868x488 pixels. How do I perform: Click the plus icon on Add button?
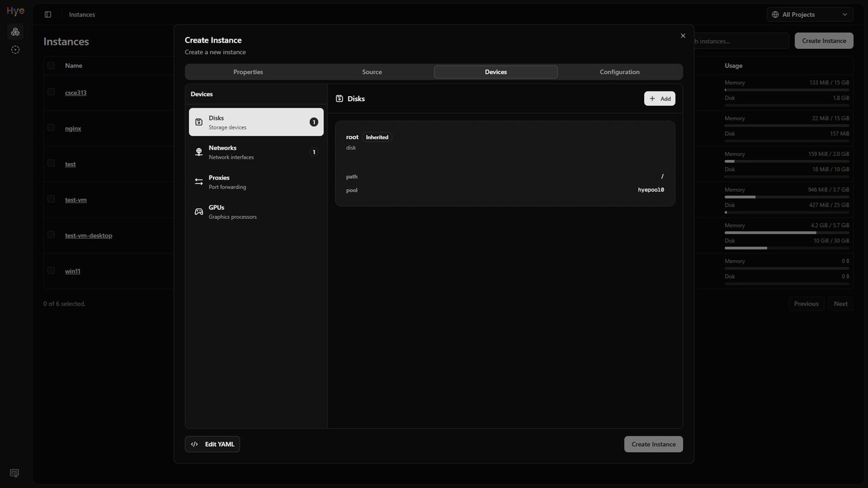[x=652, y=98]
